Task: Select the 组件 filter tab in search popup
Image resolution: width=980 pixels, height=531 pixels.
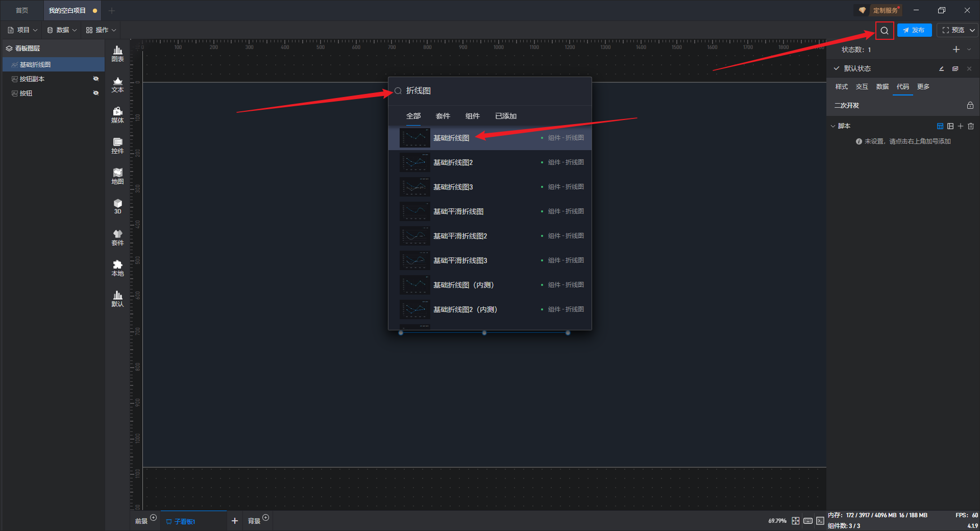Action: coord(473,116)
